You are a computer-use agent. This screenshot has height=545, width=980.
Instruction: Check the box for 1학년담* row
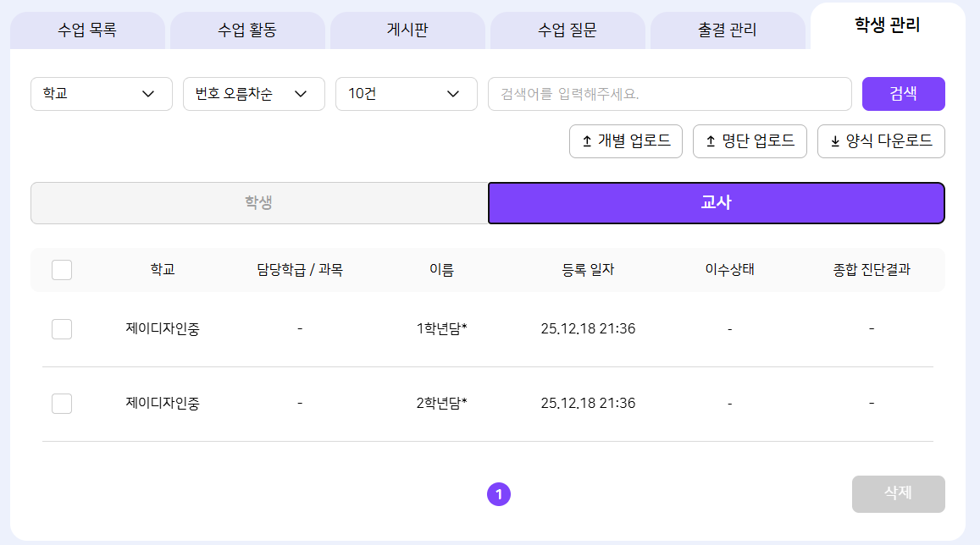(x=62, y=329)
